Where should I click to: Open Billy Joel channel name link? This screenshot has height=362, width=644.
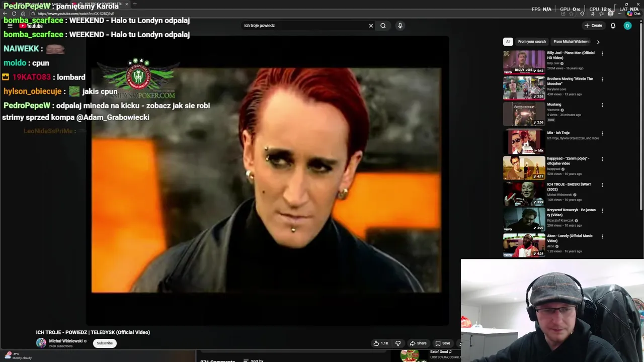(553, 63)
